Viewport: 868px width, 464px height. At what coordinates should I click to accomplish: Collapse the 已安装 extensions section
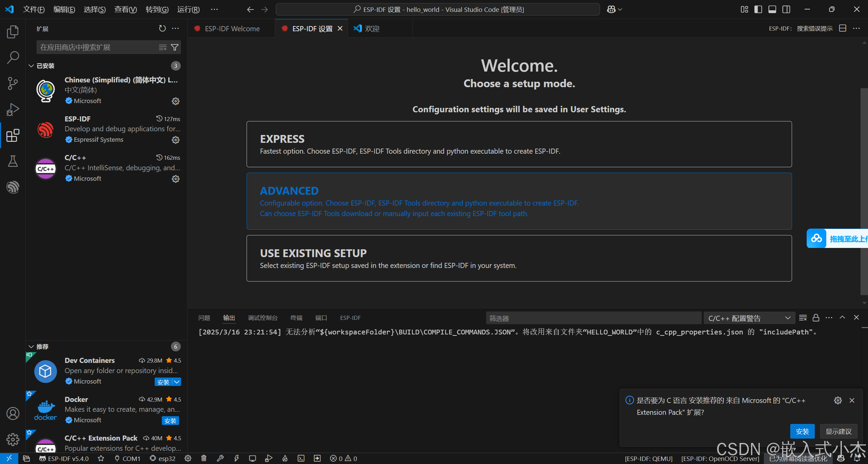pos(31,65)
